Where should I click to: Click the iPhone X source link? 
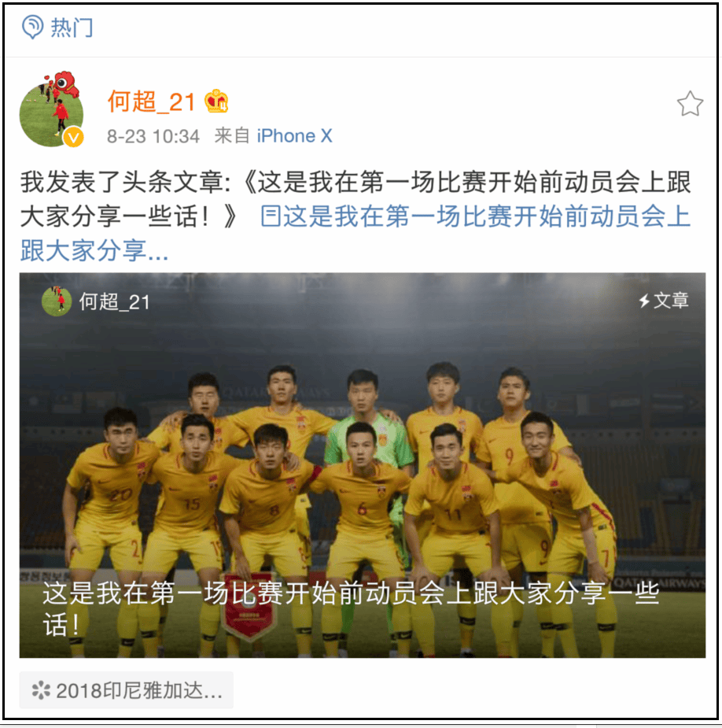tap(295, 136)
